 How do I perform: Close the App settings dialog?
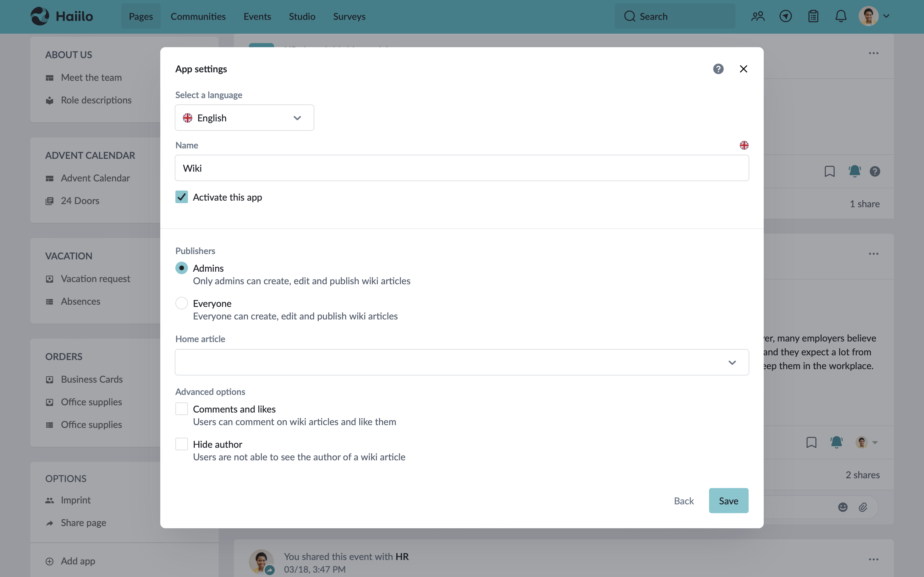point(743,69)
